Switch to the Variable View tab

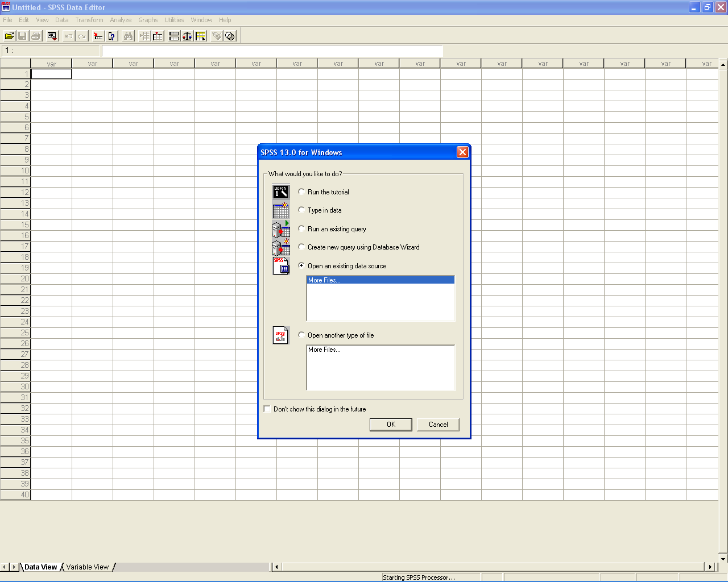pos(87,567)
